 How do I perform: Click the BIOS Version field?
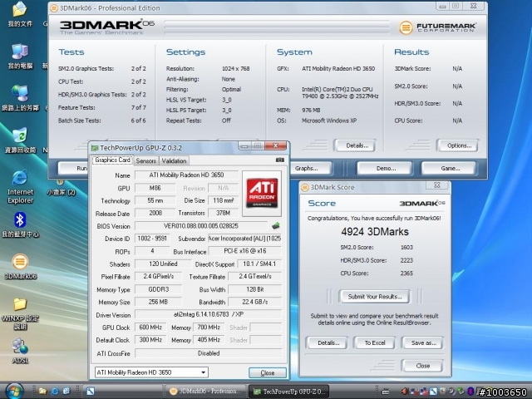[x=201, y=226]
